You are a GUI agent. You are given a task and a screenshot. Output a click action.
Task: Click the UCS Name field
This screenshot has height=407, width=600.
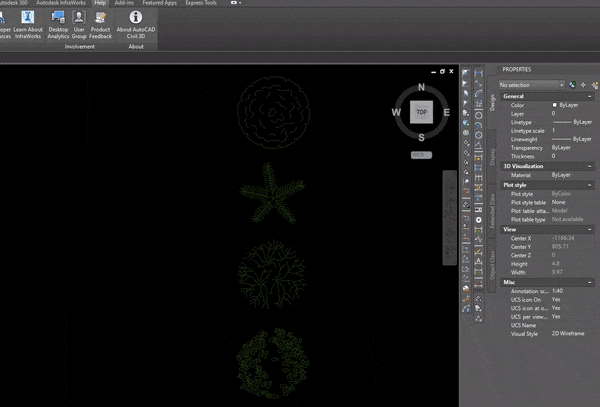pyautogui.click(x=573, y=325)
